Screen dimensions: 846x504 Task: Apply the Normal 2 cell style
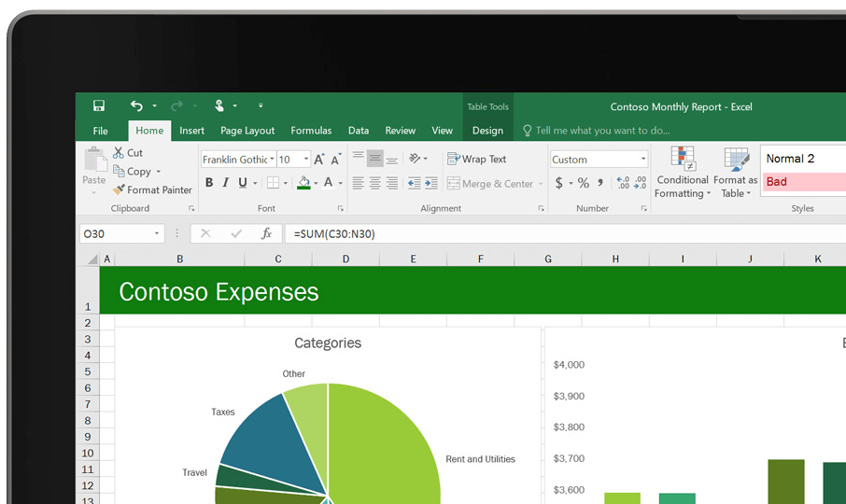803,159
